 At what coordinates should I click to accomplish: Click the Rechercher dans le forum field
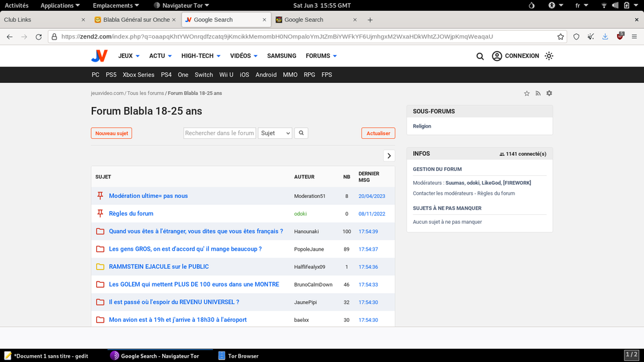point(219,133)
